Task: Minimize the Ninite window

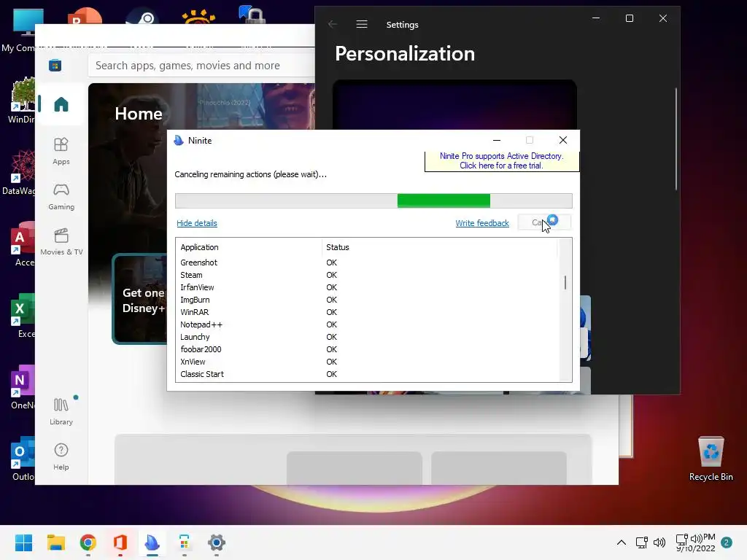Action: [x=496, y=140]
